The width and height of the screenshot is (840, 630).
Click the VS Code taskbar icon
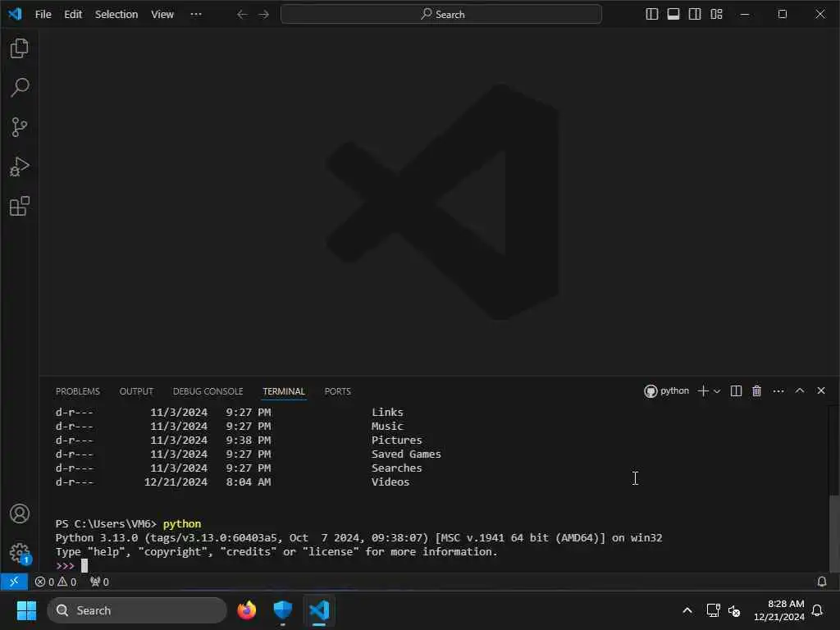tap(319, 610)
